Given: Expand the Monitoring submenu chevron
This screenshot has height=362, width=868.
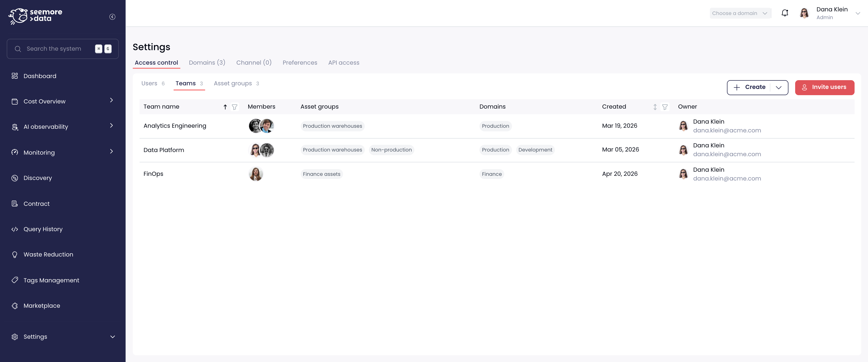Looking at the screenshot, I should 112,151.
